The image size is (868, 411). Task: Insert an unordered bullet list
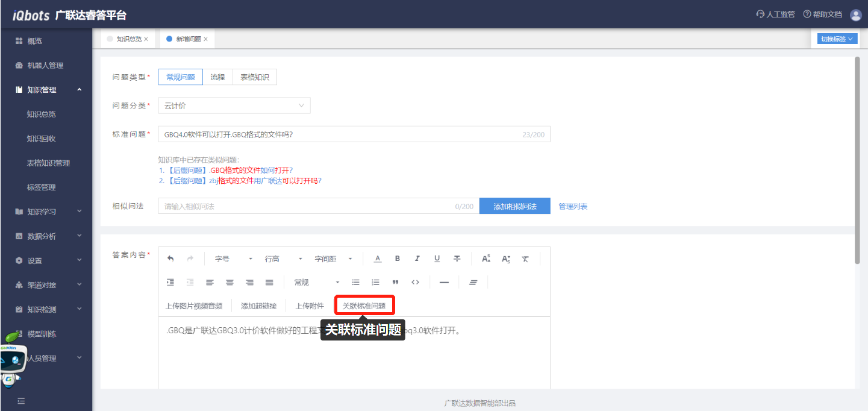click(355, 282)
